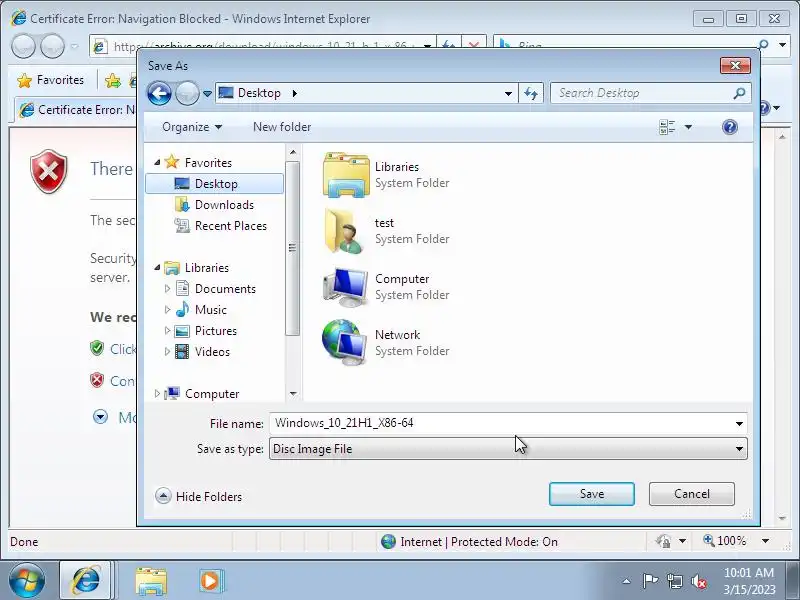The image size is (800, 600).
Task: Click the network tray icon
Action: [674, 581]
